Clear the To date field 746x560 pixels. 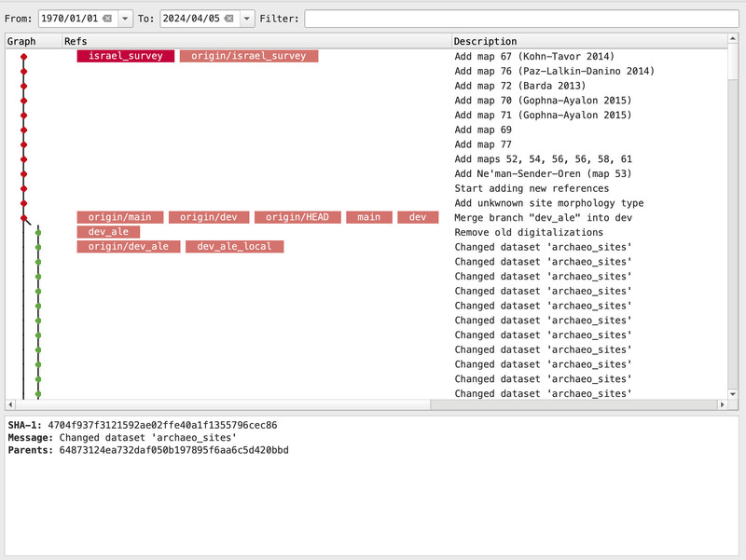(228, 19)
